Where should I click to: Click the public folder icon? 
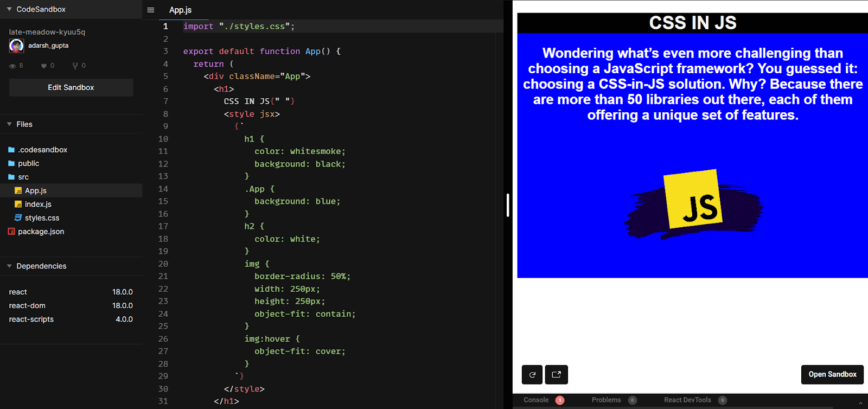(11, 163)
